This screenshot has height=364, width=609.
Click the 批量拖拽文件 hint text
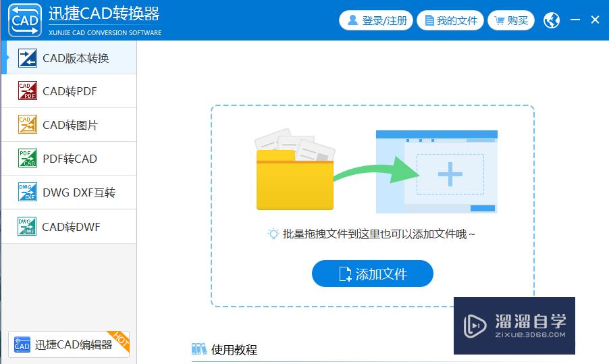pyautogui.click(x=379, y=234)
